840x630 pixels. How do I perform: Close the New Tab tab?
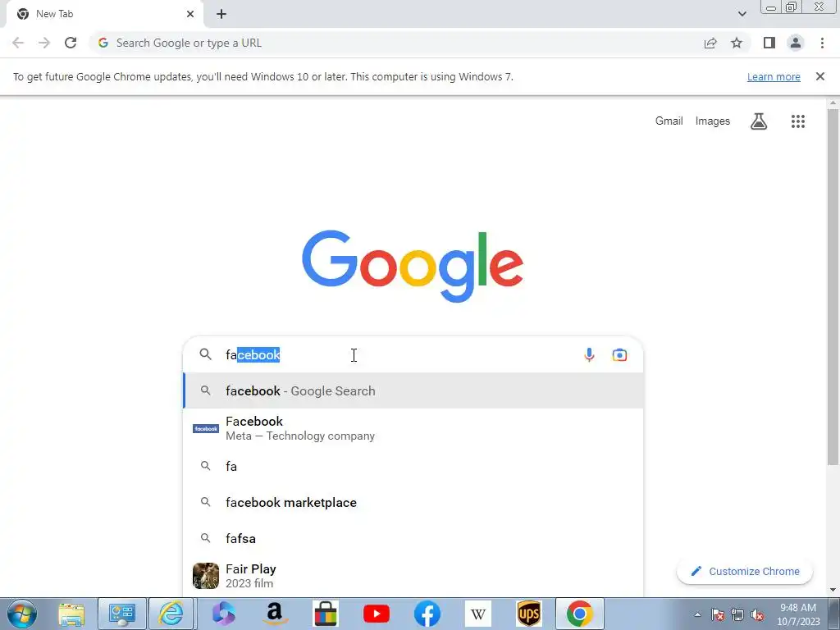190,14
